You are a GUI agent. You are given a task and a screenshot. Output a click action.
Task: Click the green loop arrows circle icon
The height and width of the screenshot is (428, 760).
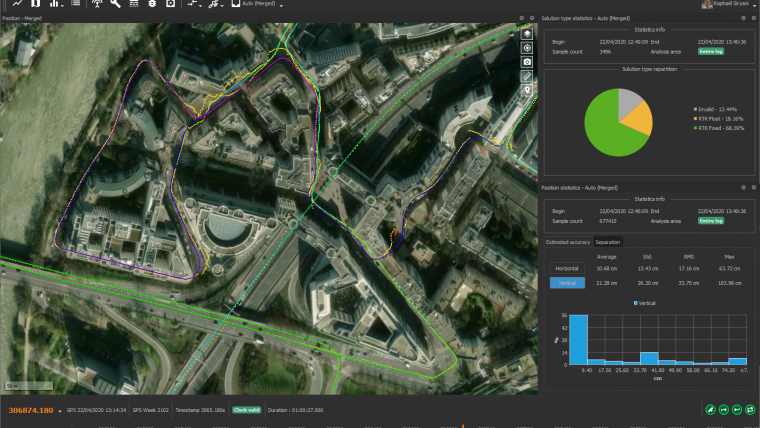750,410
